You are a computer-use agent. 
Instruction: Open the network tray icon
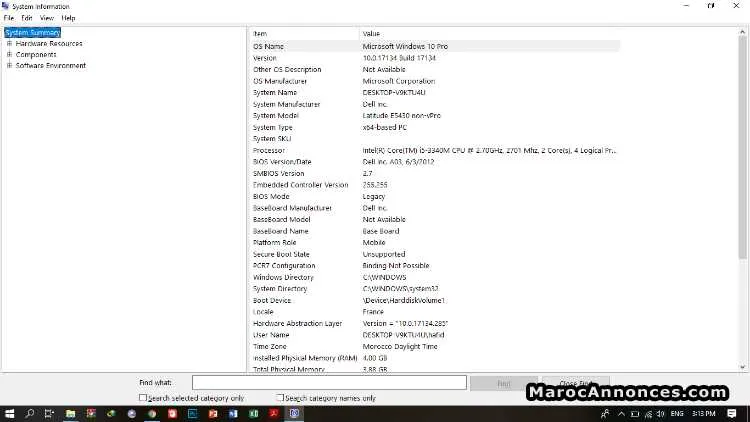tap(648, 414)
